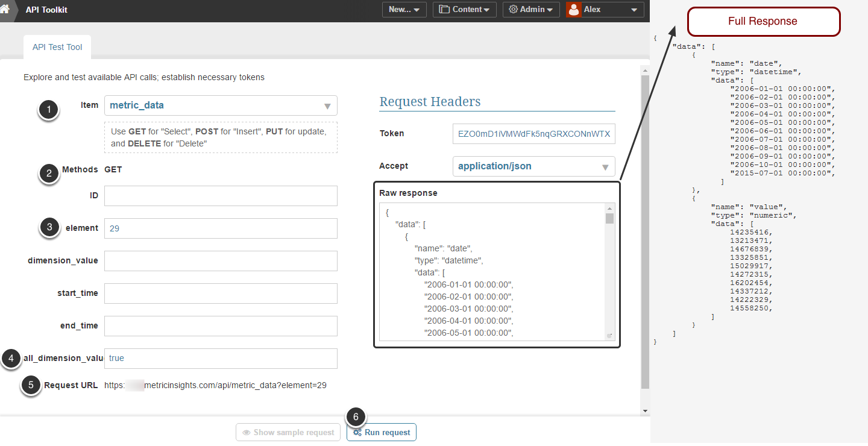The width and height of the screenshot is (868, 446).
Task: Open the New... dropdown menu
Action: 404,10
